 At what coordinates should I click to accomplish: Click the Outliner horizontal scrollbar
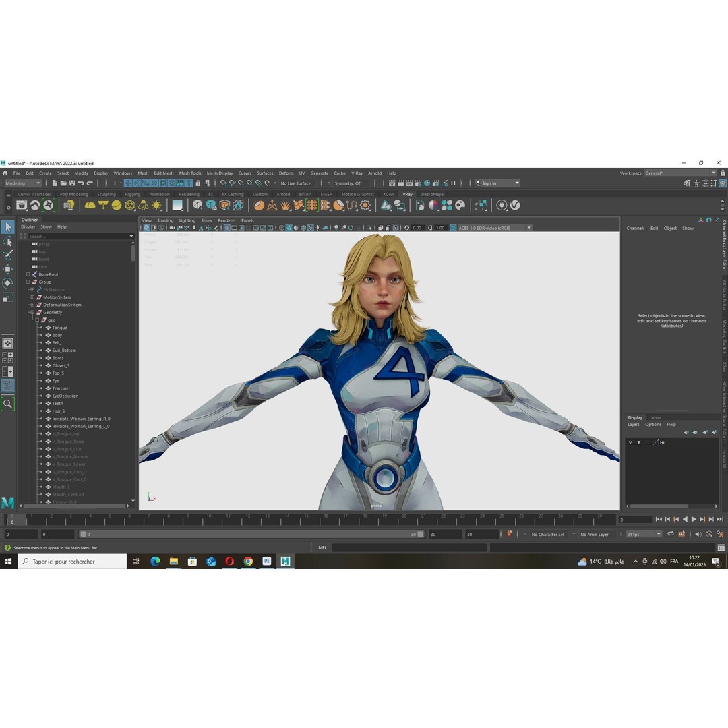(75, 506)
